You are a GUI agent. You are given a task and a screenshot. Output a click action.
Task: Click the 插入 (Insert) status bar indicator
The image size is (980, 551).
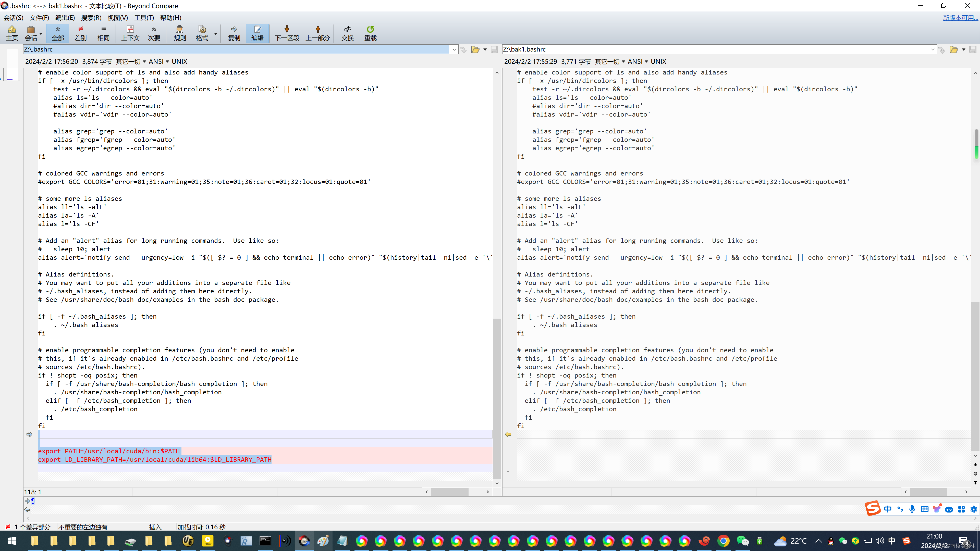pos(155,527)
